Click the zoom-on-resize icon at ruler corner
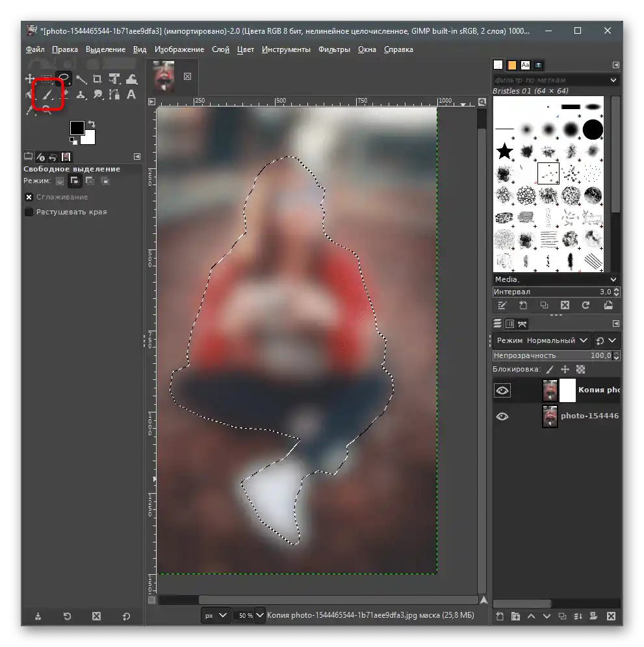The height and width of the screenshot is (647, 644). (482, 101)
